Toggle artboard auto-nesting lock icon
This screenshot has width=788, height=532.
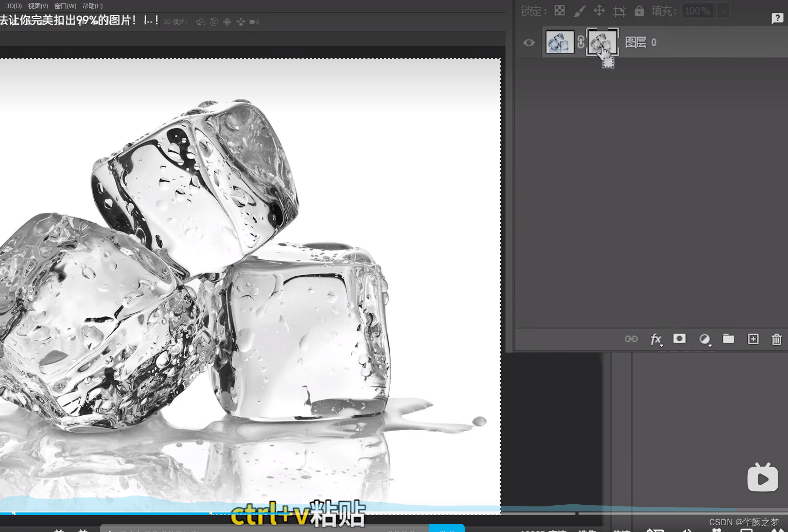(619, 11)
